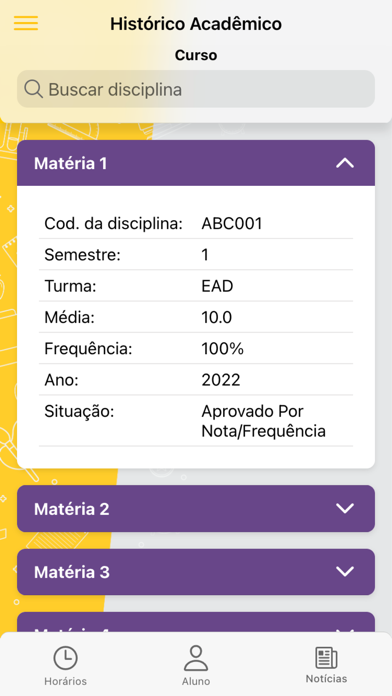Select the Matéria 3 header title

click(x=71, y=572)
